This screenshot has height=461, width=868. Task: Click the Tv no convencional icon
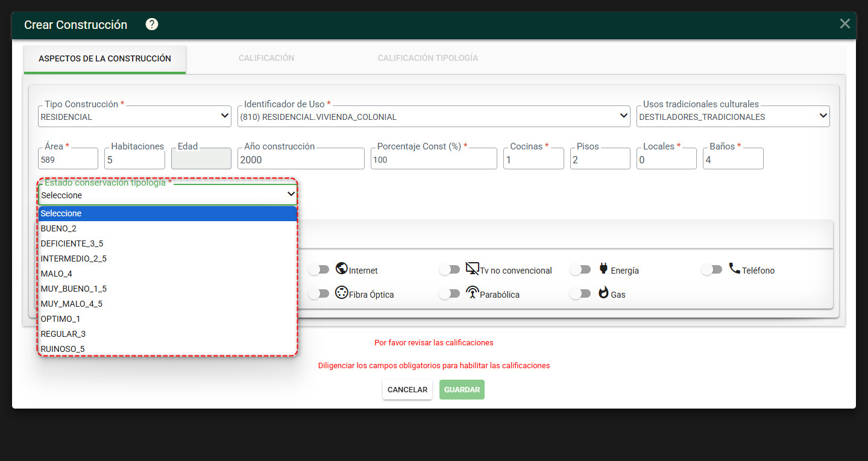pos(473,269)
